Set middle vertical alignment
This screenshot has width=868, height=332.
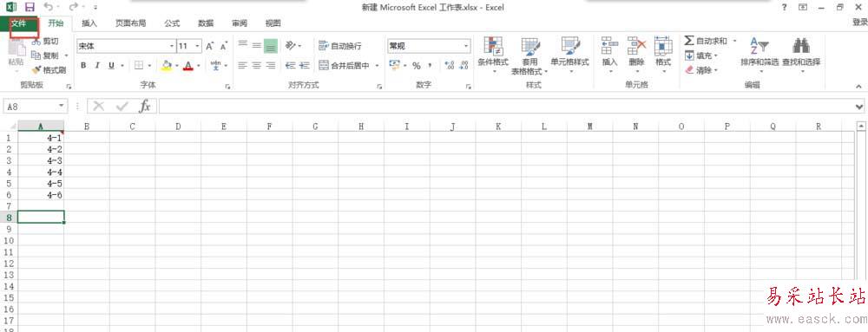(x=256, y=45)
